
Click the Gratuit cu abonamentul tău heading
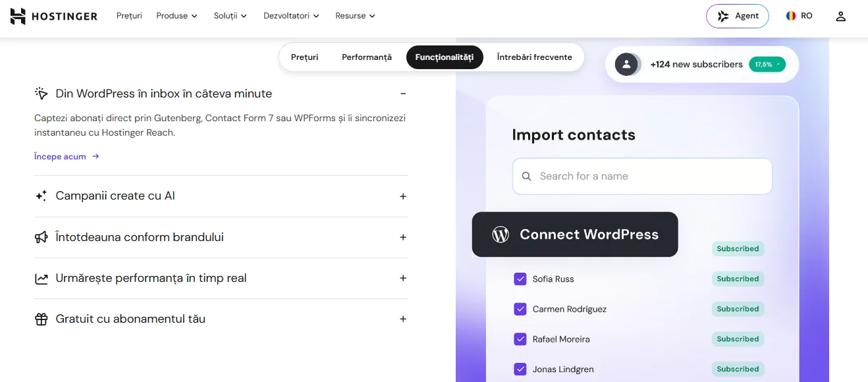[130, 319]
